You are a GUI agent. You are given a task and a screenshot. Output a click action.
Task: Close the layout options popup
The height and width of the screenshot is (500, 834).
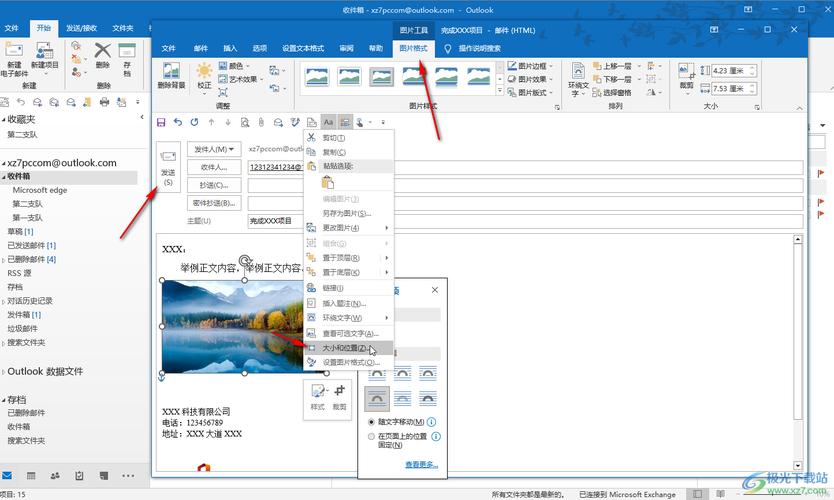(435, 290)
